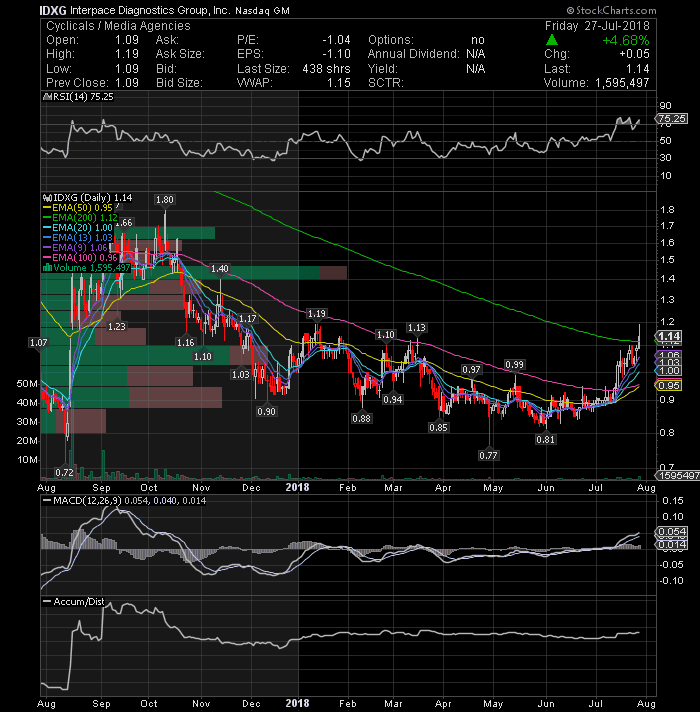Select the +4.68% percent change value
700x712 pixels.
tap(626, 40)
